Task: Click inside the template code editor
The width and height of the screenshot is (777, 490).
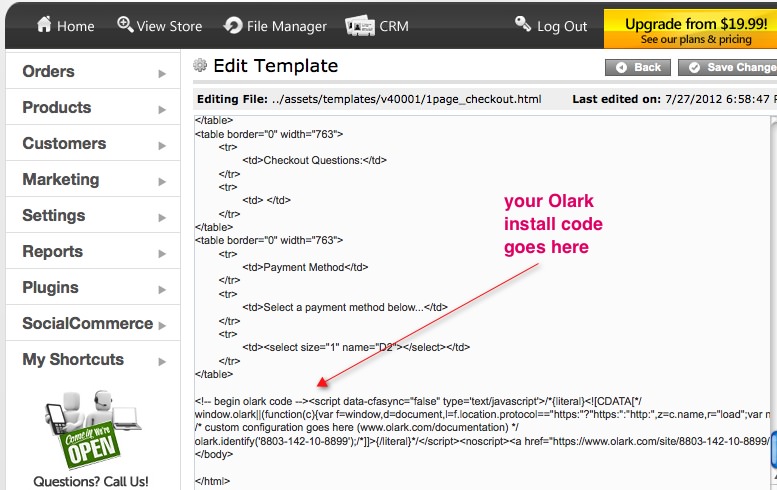Action: (480, 300)
